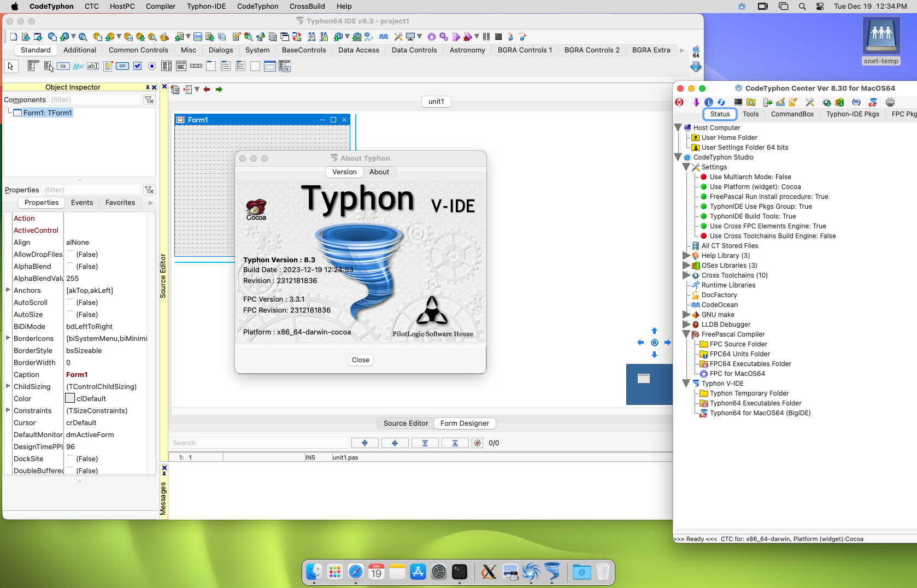Pick the TCheckBox component in the palette
This screenshot has height=588, width=917.
point(137,66)
